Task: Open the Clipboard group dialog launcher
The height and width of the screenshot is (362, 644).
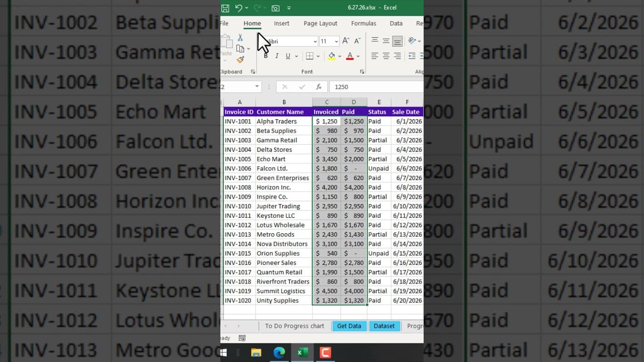Action: pos(253,72)
